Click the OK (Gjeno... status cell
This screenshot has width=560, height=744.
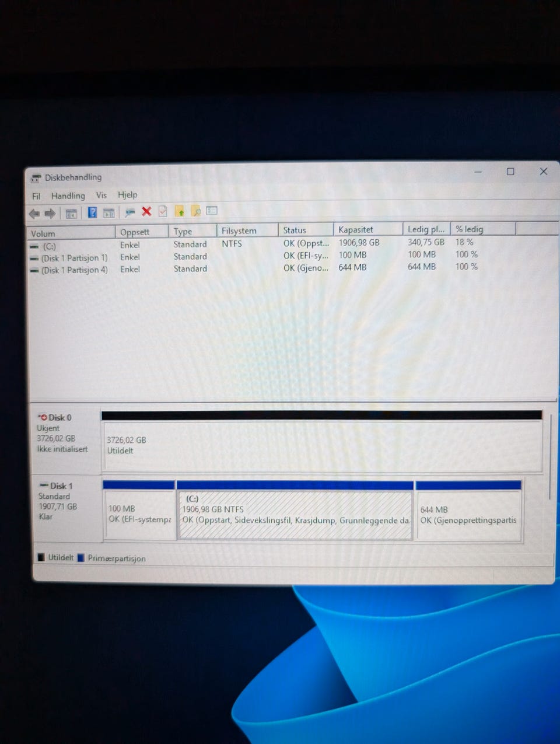(306, 267)
